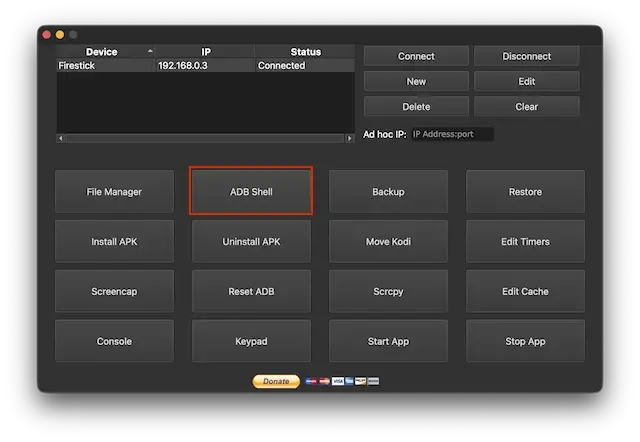
Task: Click Reset ADB
Action: [251, 291]
